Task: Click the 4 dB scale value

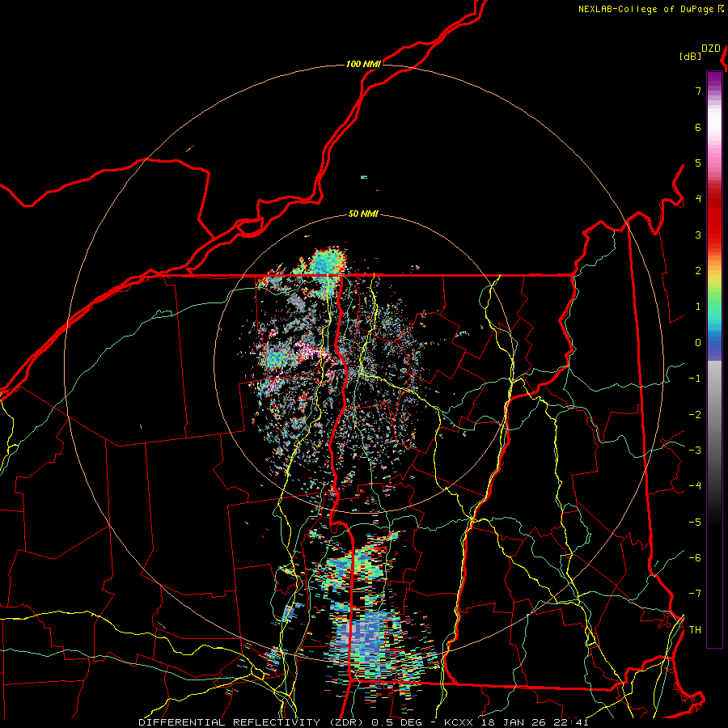Action: pyautogui.click(x=698, y=199)
